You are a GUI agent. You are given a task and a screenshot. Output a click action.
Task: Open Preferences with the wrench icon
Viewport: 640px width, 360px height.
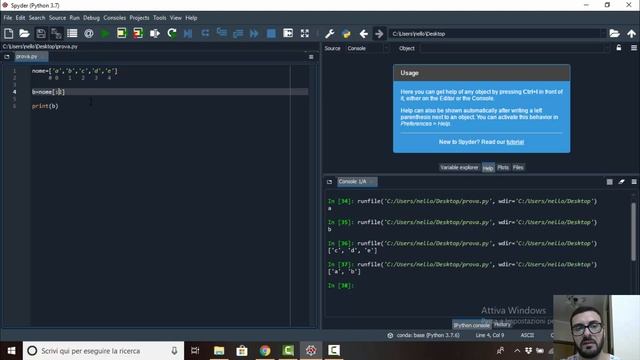pos(330,33)
